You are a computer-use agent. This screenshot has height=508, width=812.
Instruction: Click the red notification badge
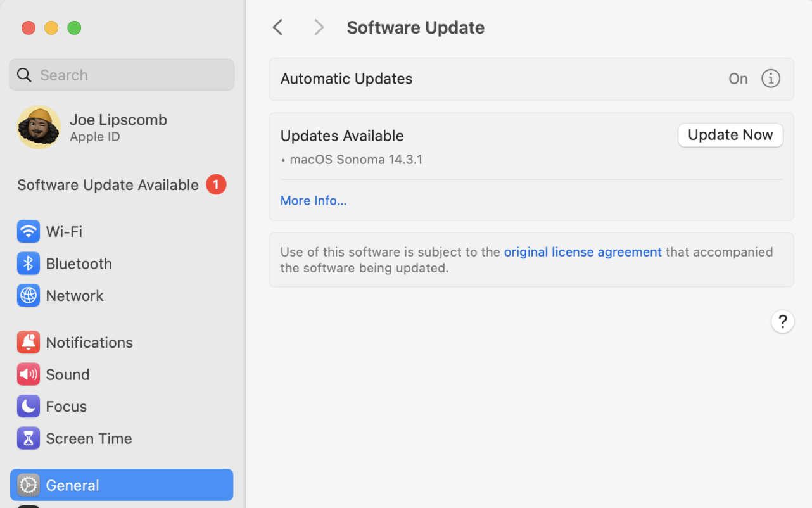tap(216, 184)
